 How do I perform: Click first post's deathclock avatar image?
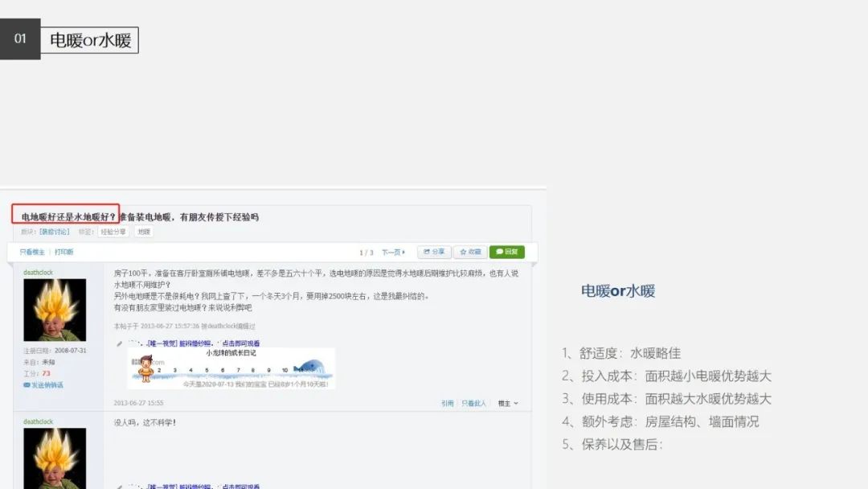55,310
